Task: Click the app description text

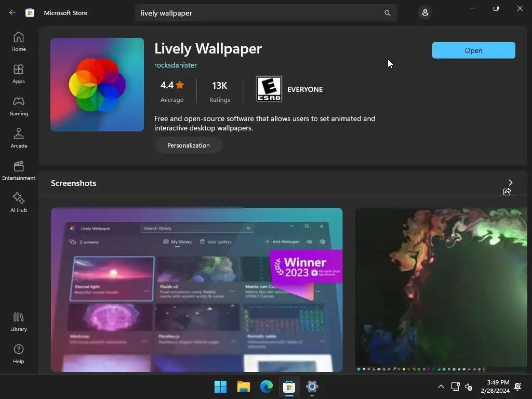Action: (x=264, y=123)
